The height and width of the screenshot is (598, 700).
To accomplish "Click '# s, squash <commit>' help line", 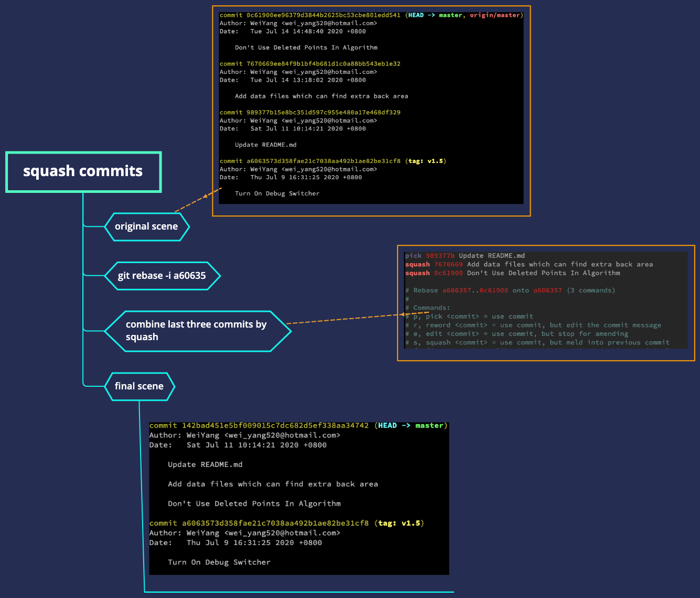I will click(537, 343).
